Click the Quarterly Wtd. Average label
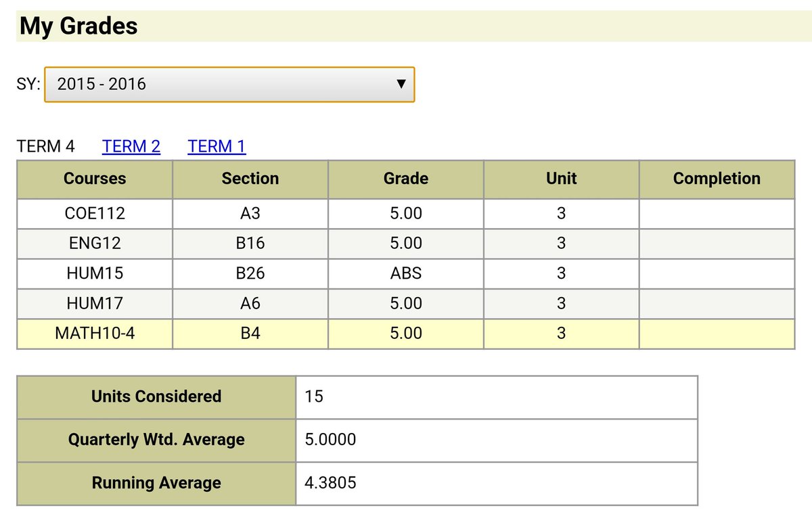The width and height of the screenshot is (812, 521). [156, 440]
